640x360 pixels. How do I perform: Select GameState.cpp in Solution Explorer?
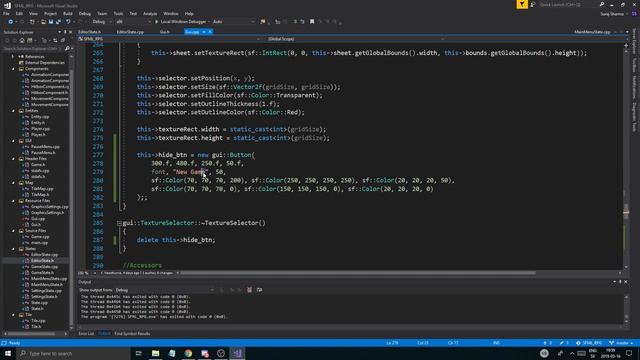44,267
